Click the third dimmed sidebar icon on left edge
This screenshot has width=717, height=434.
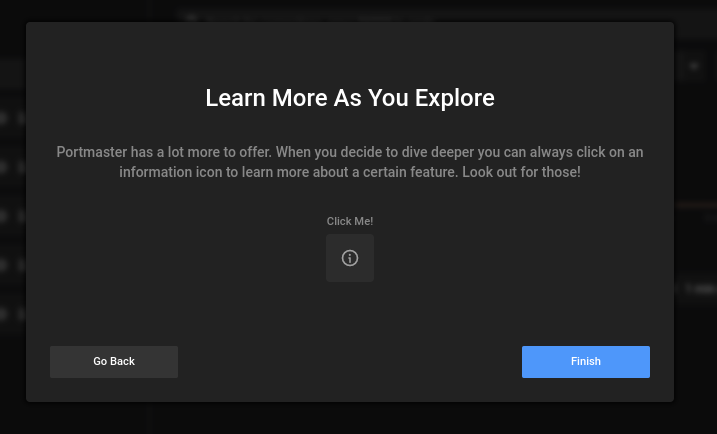(4, 216)
